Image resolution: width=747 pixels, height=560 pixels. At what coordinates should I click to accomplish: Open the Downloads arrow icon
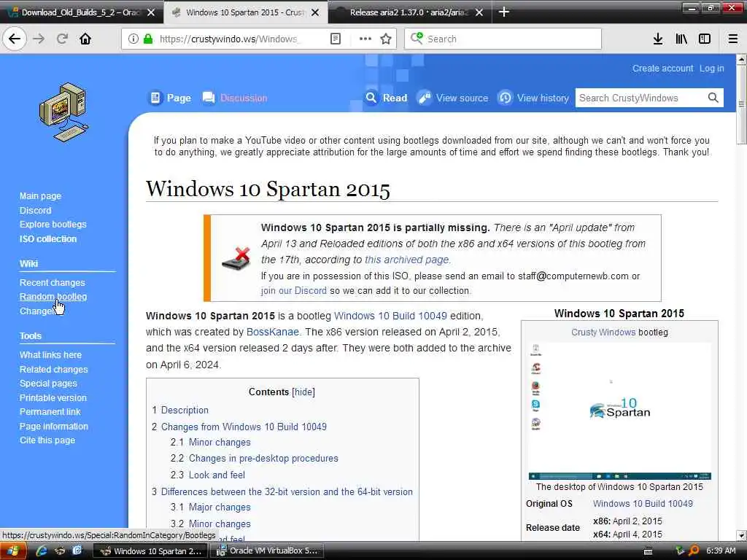658,39
